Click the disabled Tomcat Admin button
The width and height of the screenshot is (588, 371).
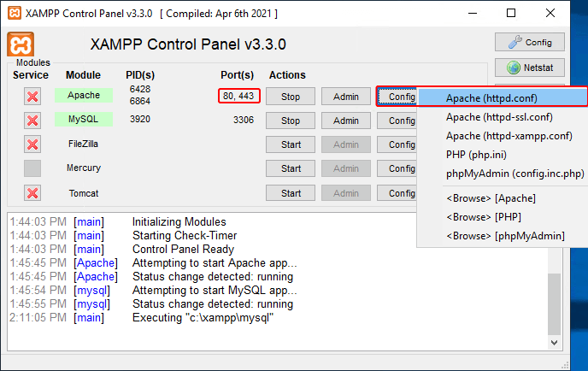coord(346,193)
